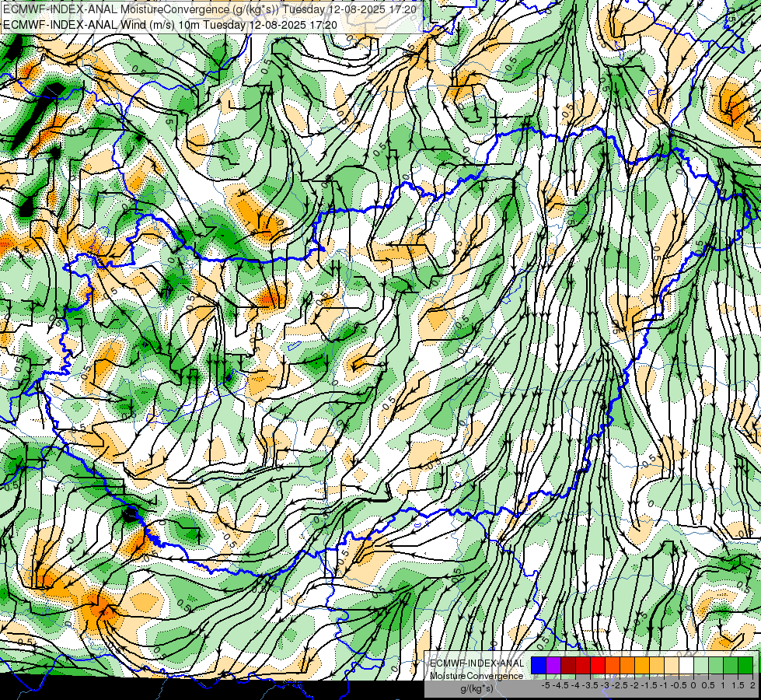Click the -2.5 legend scale value
Image resolution: width=761 pixels, height=700 pixels.
coord(620,685)
